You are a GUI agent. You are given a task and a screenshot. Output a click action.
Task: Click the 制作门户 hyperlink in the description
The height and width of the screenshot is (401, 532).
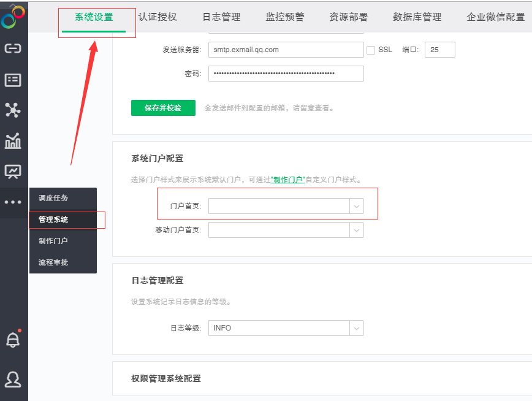tap(288, 180)
